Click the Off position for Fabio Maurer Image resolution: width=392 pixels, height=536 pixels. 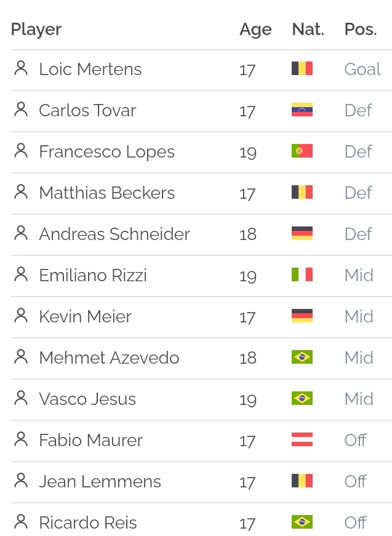click(x=356, y=440)
